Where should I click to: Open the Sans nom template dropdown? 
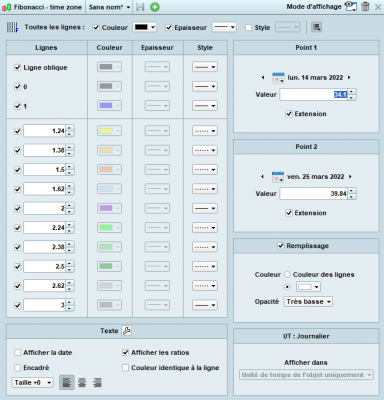[109, 7]
